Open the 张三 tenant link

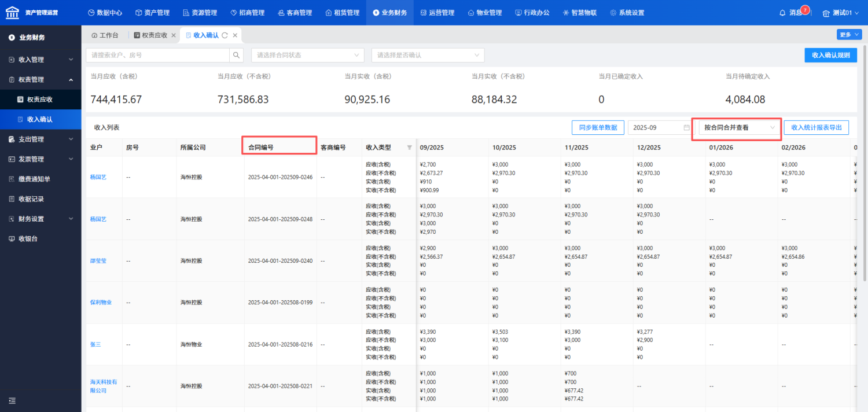pyautogui.click(x=95, y=344)
